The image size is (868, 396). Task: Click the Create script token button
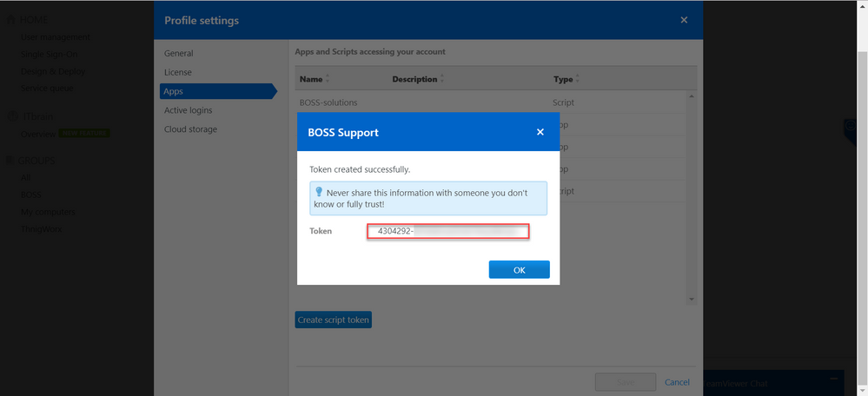(x=334, y=320)
